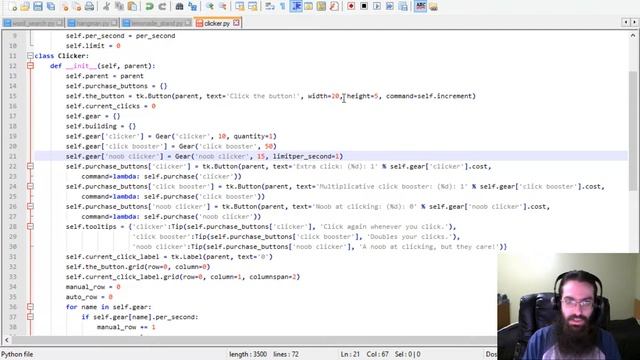Click 'Ln : 21' in the status bar
Screen dimensions: 640x360
click(x=350, y=354)
